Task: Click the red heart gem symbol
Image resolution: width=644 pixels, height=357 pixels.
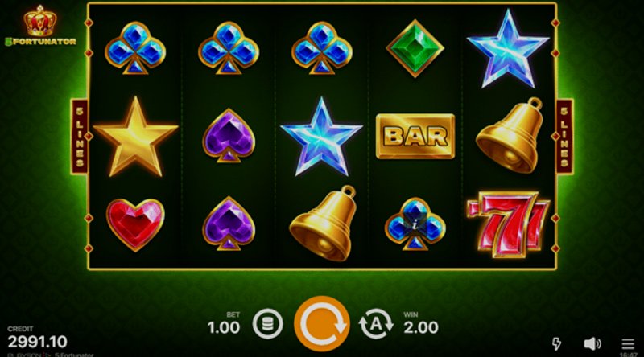Action: [135, 224]
